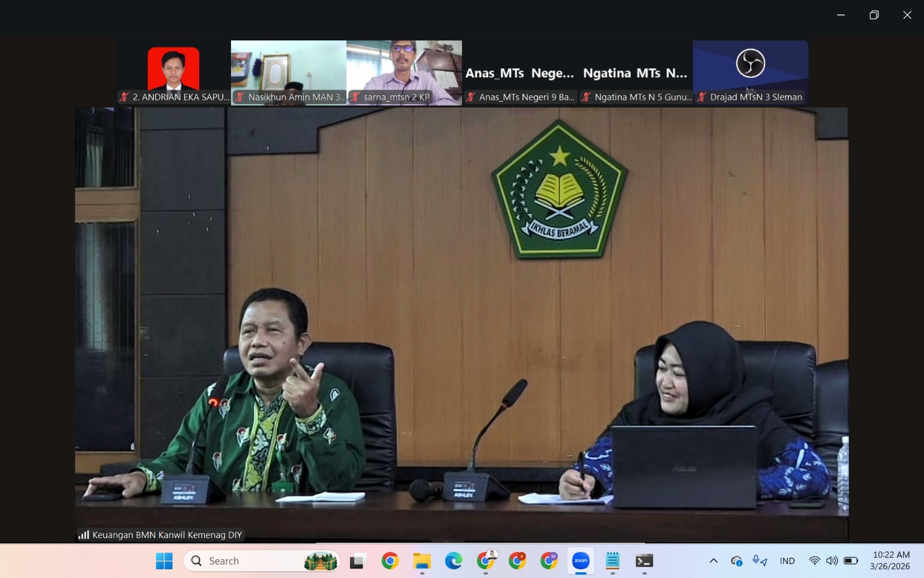
Task: Open the Wi-Fi quick settings flyout
Action: pos(815,560)
